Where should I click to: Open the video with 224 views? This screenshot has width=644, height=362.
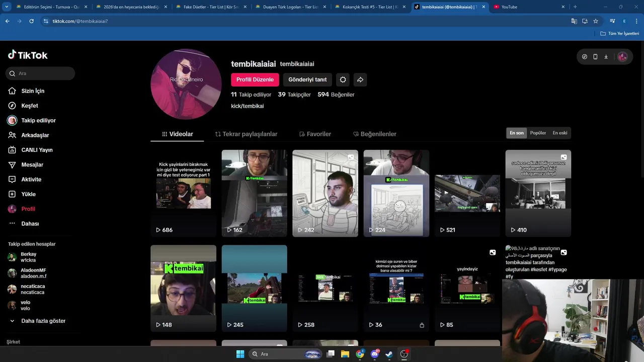pyautogui.click(x=396, y=193)
